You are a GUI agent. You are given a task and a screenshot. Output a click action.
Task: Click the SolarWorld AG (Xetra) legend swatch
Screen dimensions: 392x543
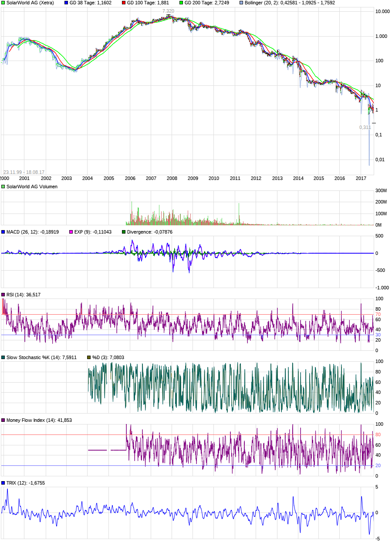click(3, 3)
